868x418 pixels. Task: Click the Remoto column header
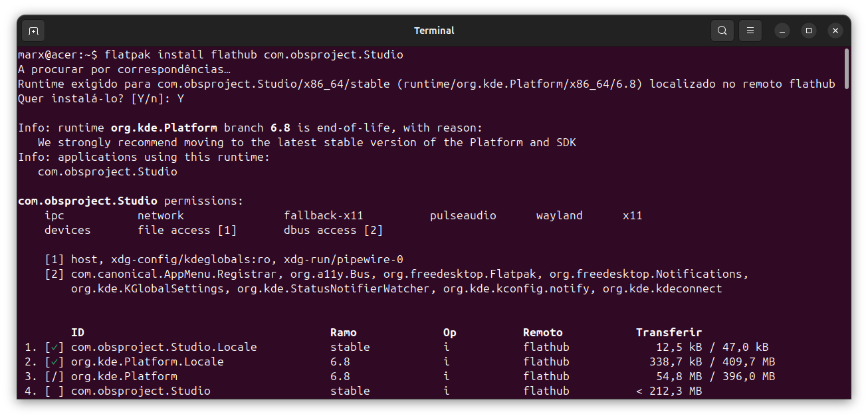pos(543,332)
